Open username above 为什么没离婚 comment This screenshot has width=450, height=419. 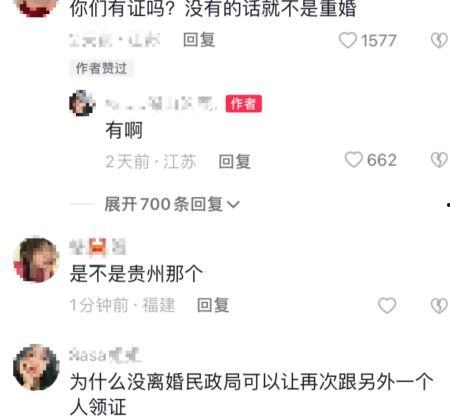105,355
